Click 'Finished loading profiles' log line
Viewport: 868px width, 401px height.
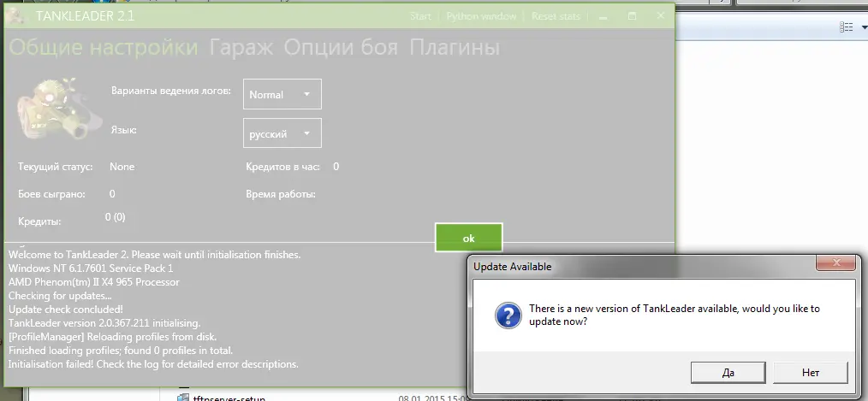[x=121, y=351]
